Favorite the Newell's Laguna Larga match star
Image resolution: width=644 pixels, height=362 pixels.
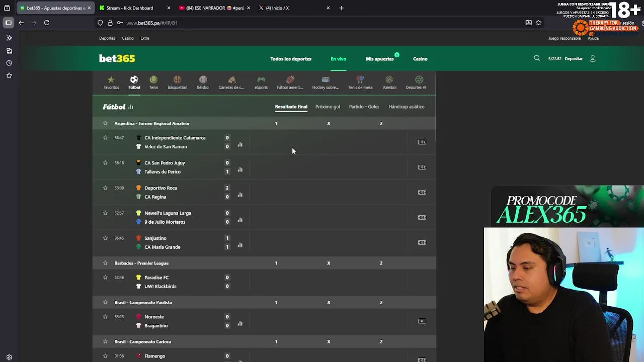click(x=105, y=213)
